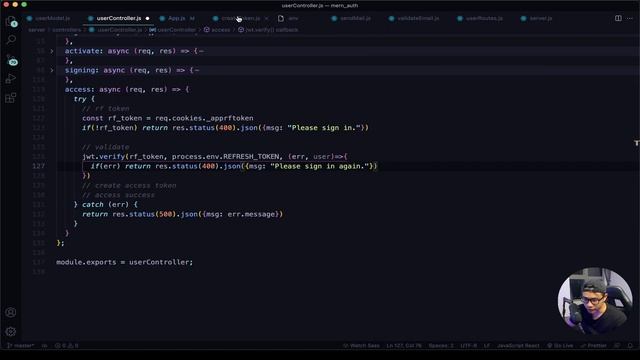Click line number 127 in gutter
Viewport: 640px width, 360px height.
coord(38,166)
